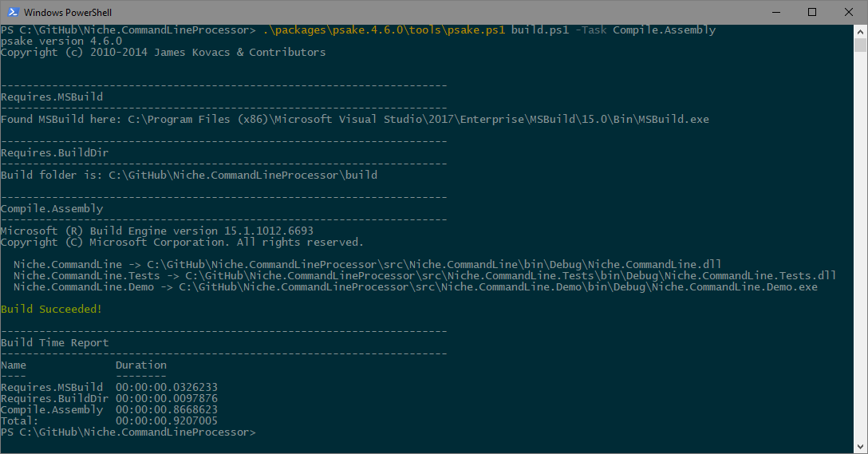Click the duration 00:00:00.8668623
This screenshot has height=454, width=868.
(167, 409)
